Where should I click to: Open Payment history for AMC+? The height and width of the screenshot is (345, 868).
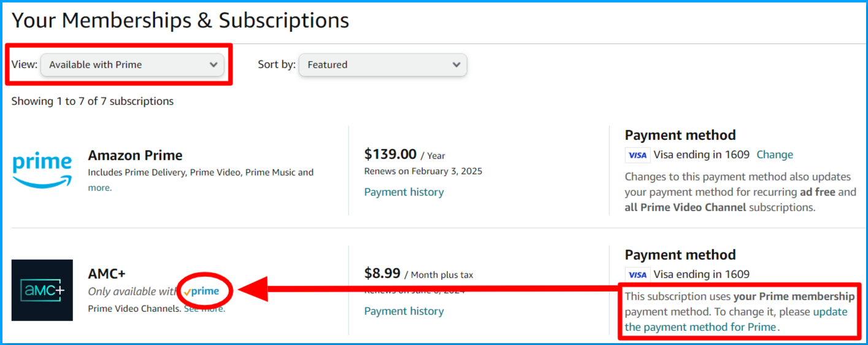coord(404,311)
